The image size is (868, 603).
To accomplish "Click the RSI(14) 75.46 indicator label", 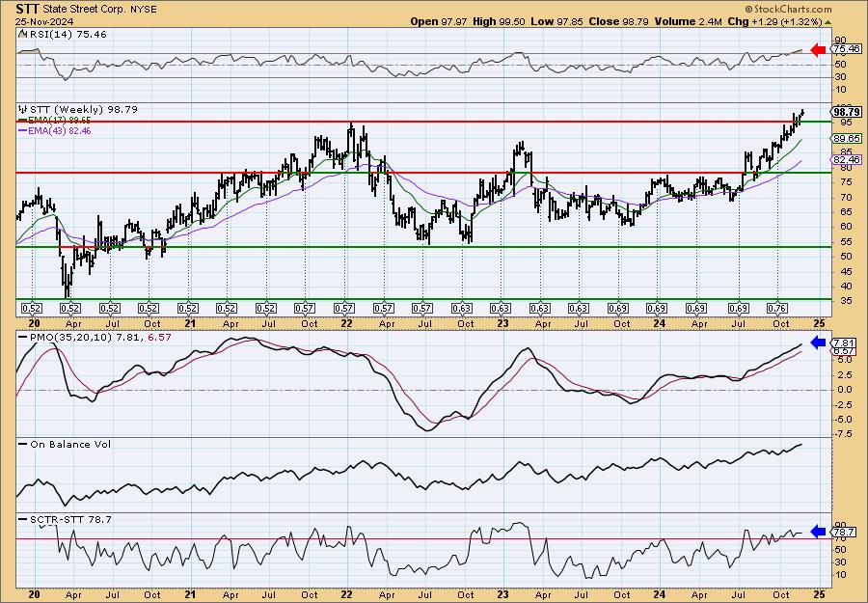I will pyautogui.click(x=67, y=35).
